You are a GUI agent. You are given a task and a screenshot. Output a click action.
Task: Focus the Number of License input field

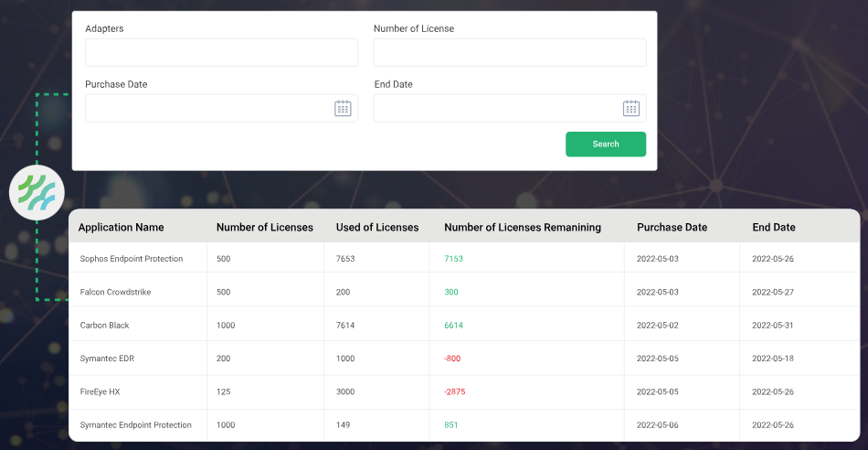pos(510,53)
